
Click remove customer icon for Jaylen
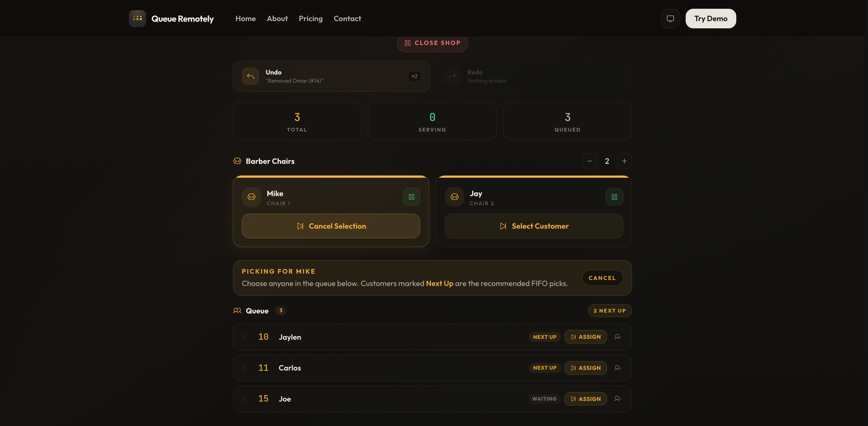click(617, 337)
